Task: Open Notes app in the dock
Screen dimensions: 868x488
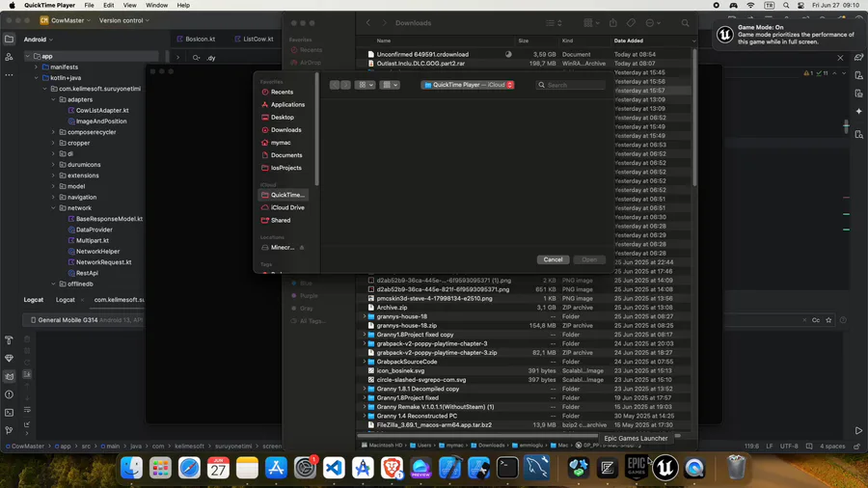Action: coord(247,468)
